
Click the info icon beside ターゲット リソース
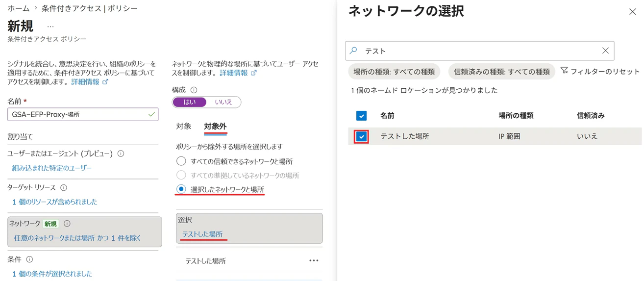pos(64,187)
